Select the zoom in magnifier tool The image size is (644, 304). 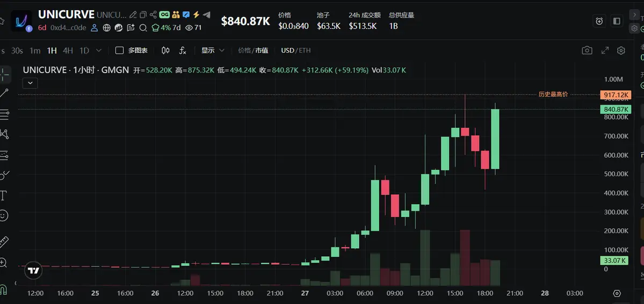3,263
